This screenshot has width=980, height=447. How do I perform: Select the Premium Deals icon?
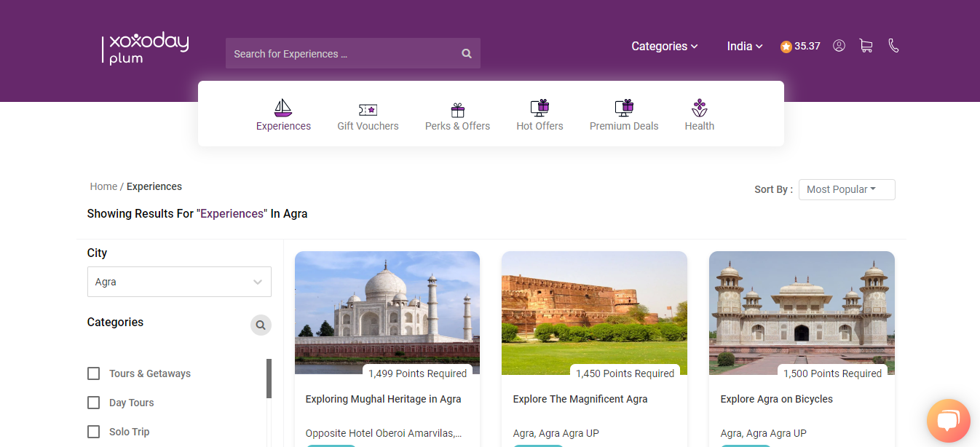(x=624, y=108)
